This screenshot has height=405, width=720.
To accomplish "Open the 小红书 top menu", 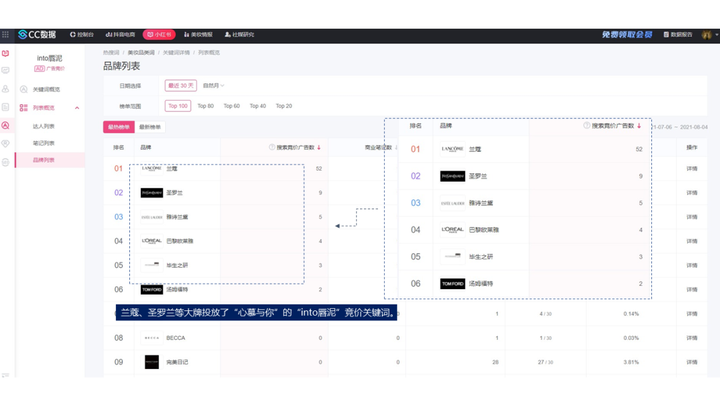I will (159, 34).
